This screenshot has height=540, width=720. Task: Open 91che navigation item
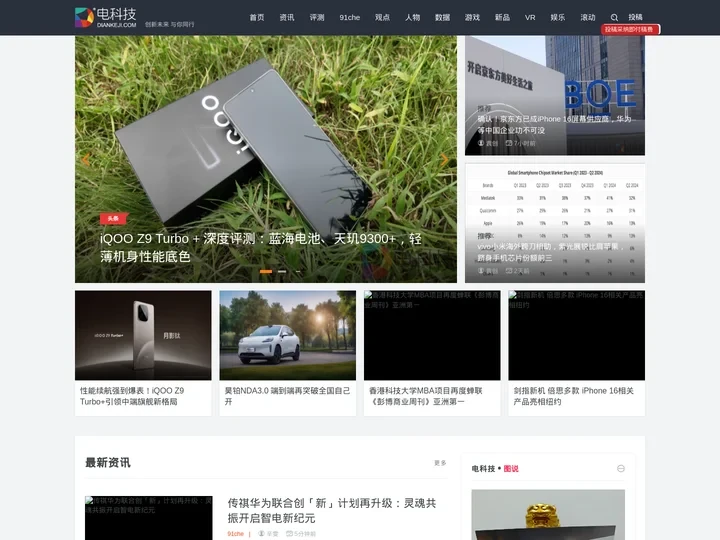(349, 17)
